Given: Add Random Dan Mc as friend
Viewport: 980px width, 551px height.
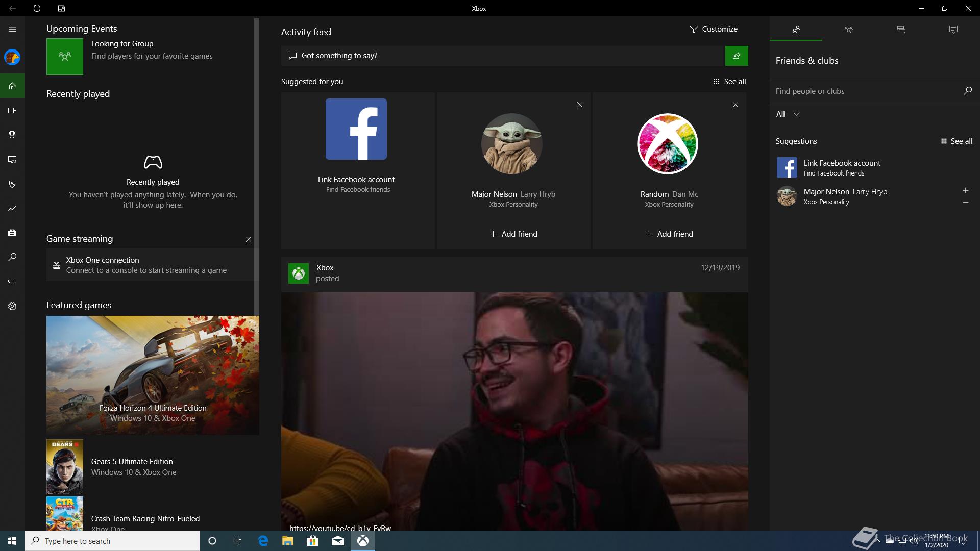Looking at the screenshot, I should point(669,234).
